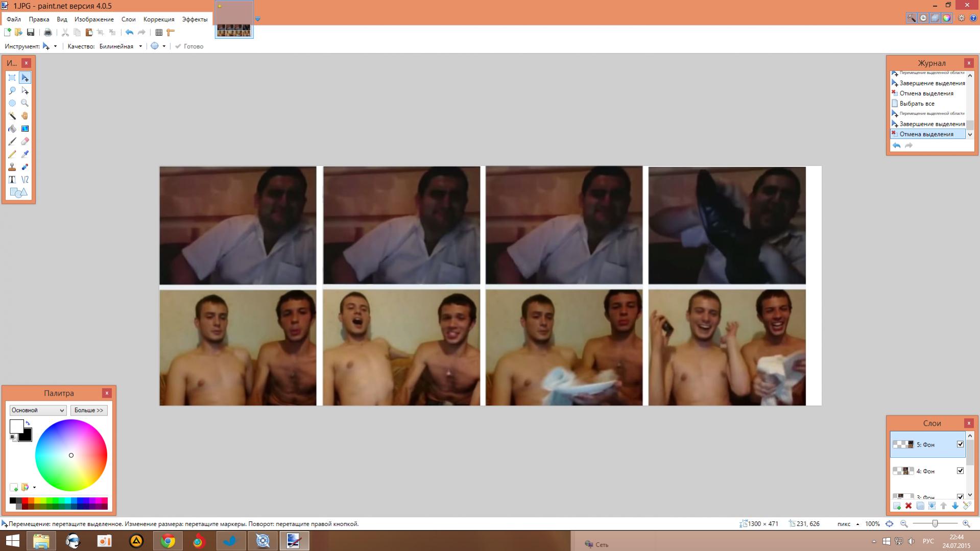
Task: Toggle the Layers window button at top right
Action: 935,18
